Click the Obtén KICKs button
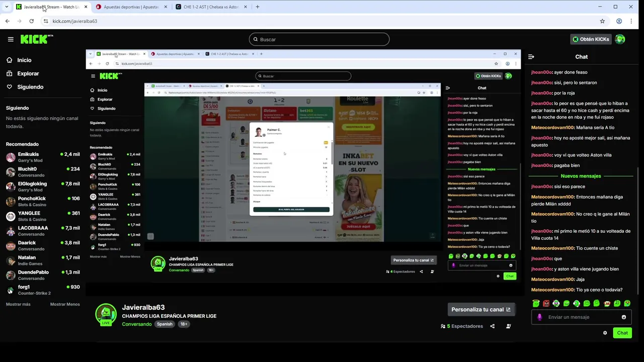The image size is (644, 362). [590, 39]
